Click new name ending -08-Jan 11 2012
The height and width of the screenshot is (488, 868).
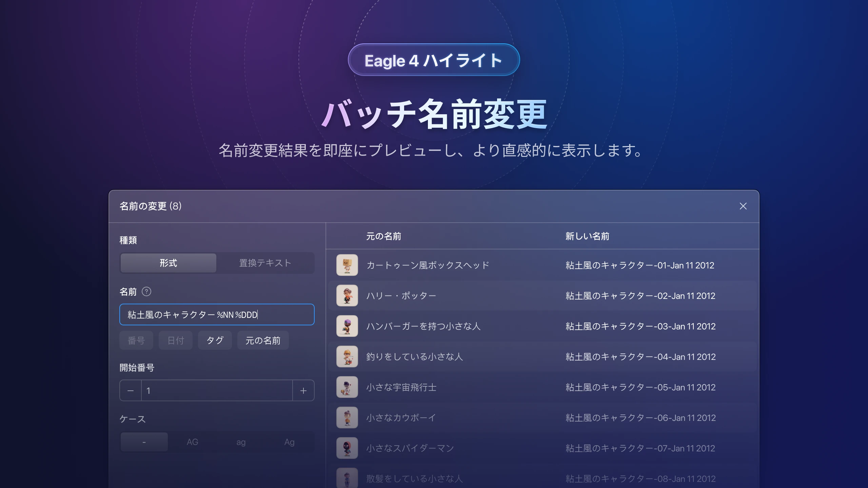click(x=640, y=479)
